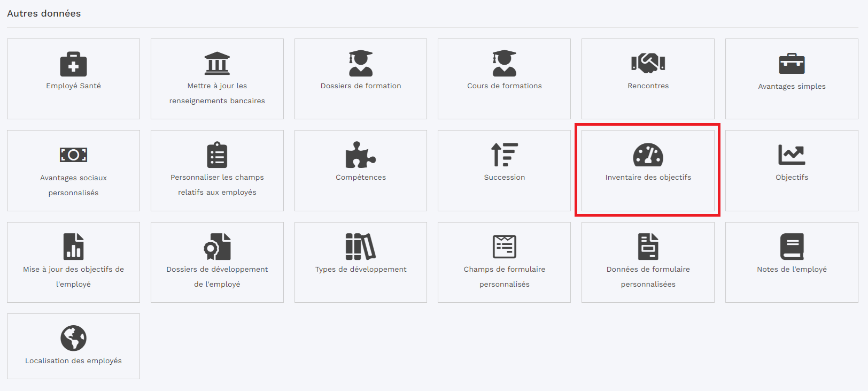868x391 pixels.
Task: Open the Succession sort arrow icon
Action: 504,155
